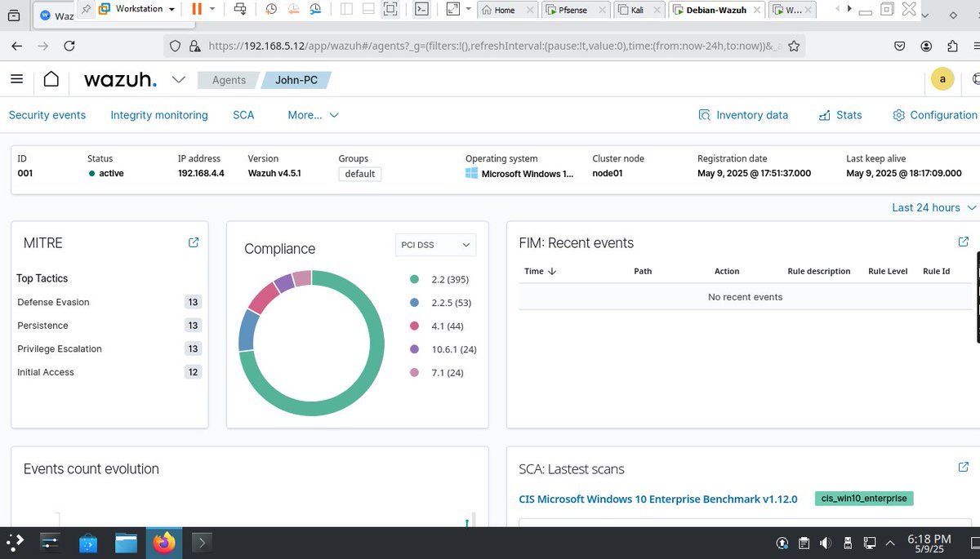Screen dimensions: 980x559
Task: Open the VMware Workstation dropdown menu
Action: (x=136, y=9)
